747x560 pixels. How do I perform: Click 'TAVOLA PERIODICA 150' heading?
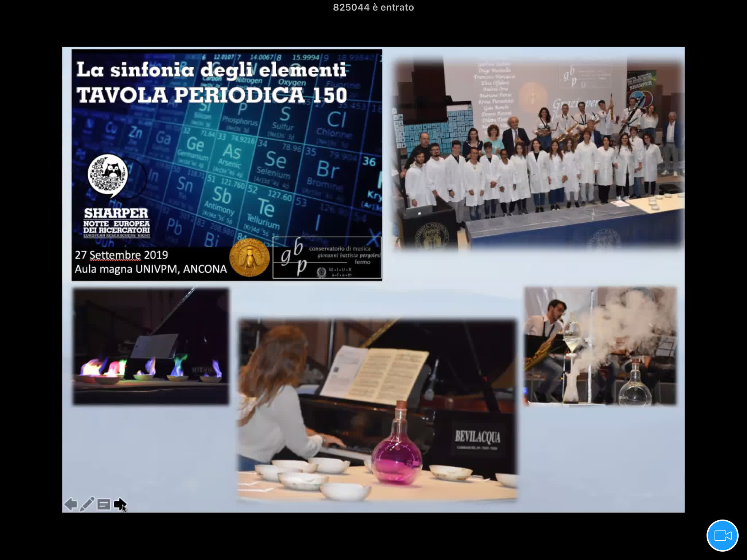click(212, 95)
